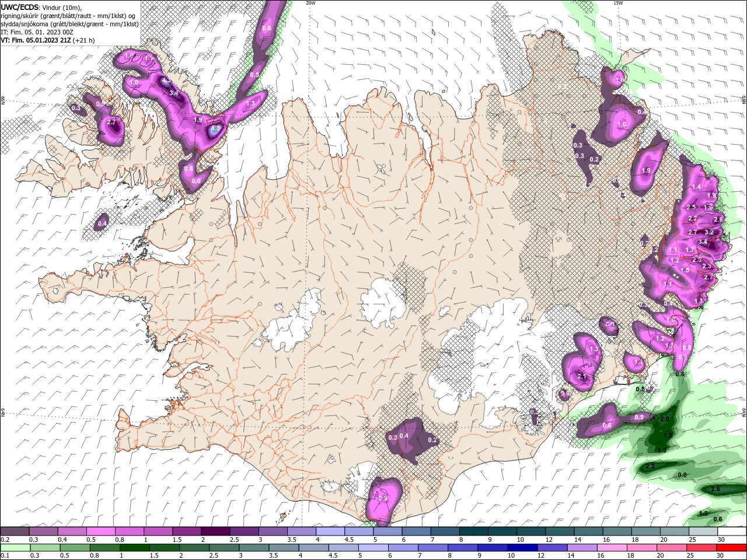Viewport: 747px width, 560px height.
Task: Click the '12' label under the upper legend
Action: click(548, 540)
